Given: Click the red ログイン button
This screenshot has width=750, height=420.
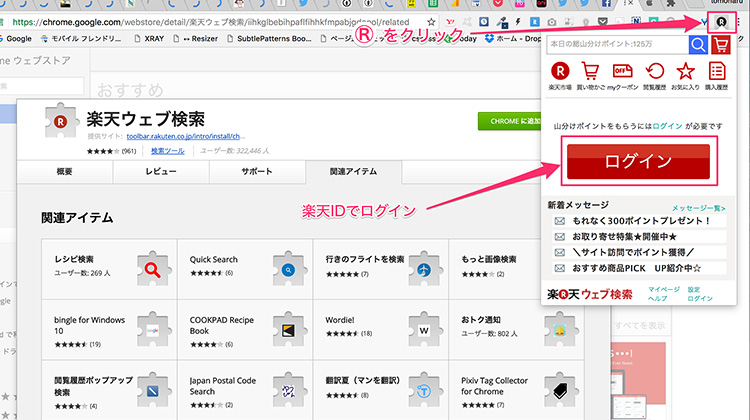Looking at the screenshot, I should [639, 161].
